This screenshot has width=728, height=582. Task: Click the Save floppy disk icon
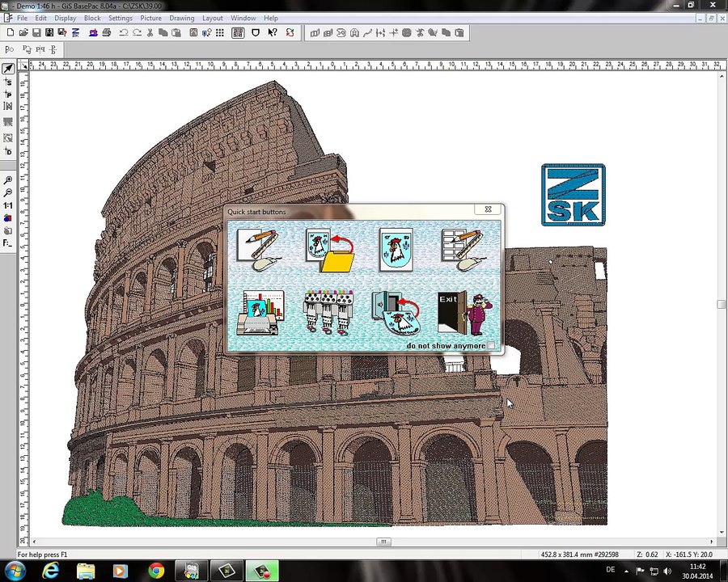36,33
